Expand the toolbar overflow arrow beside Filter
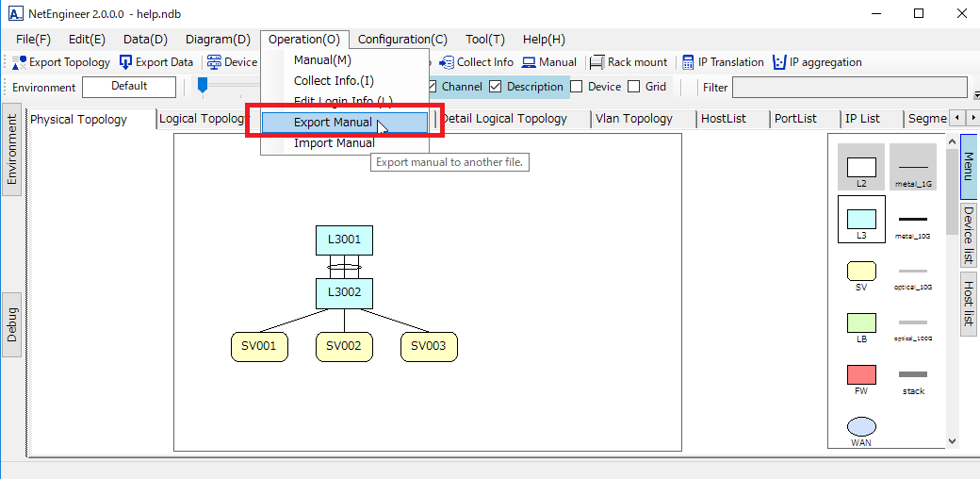The height and width of the screenshot is (479, 980). [975, 94]
